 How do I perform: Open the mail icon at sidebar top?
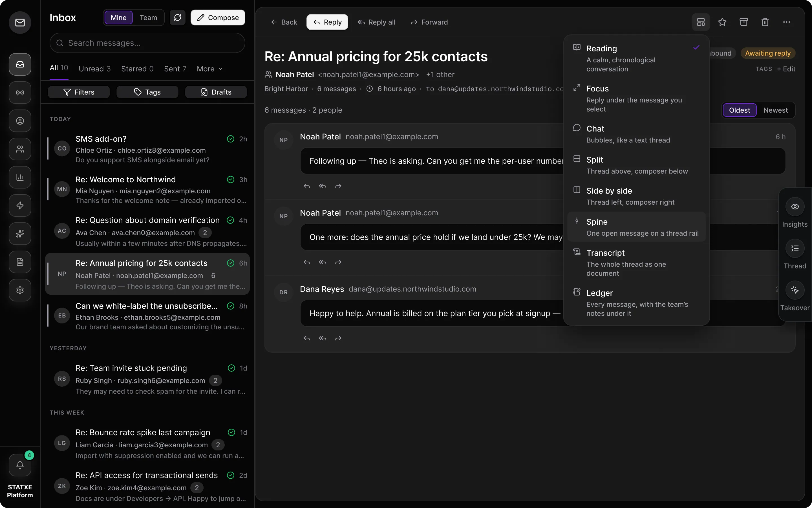pos(20,23)
